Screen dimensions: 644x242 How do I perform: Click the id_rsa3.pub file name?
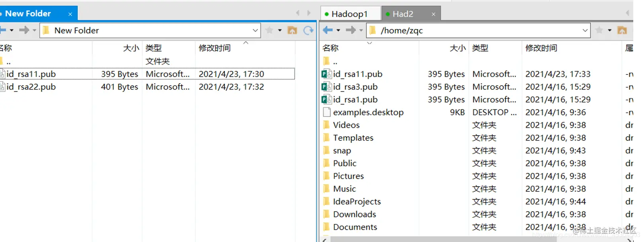pyautogui.click(x=355, y=87)
